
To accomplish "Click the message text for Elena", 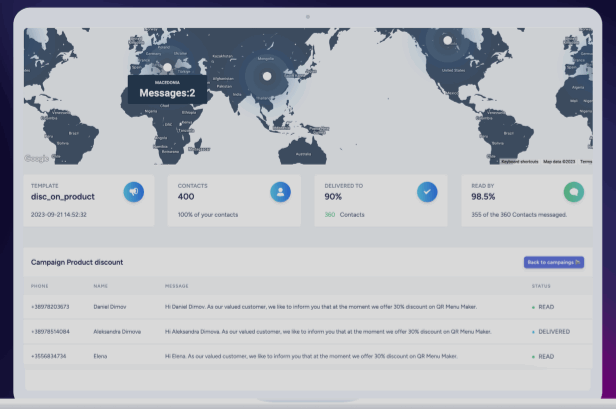I will coord(311,356).
